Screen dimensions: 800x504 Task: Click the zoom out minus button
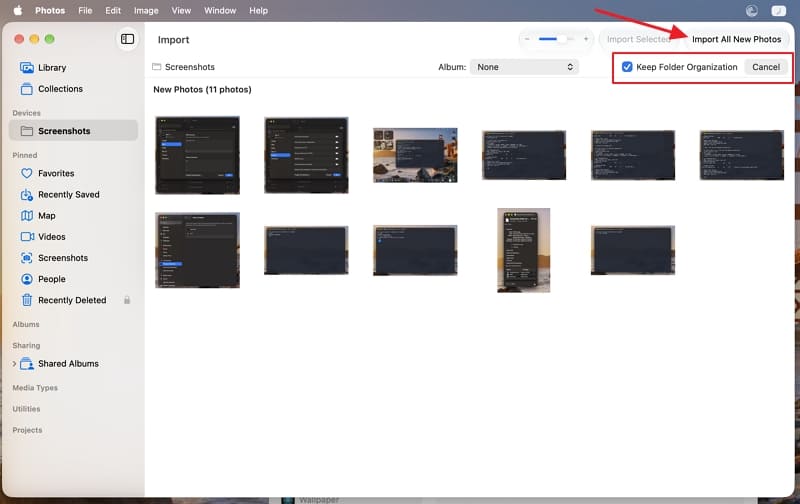(x=527, y=39)
